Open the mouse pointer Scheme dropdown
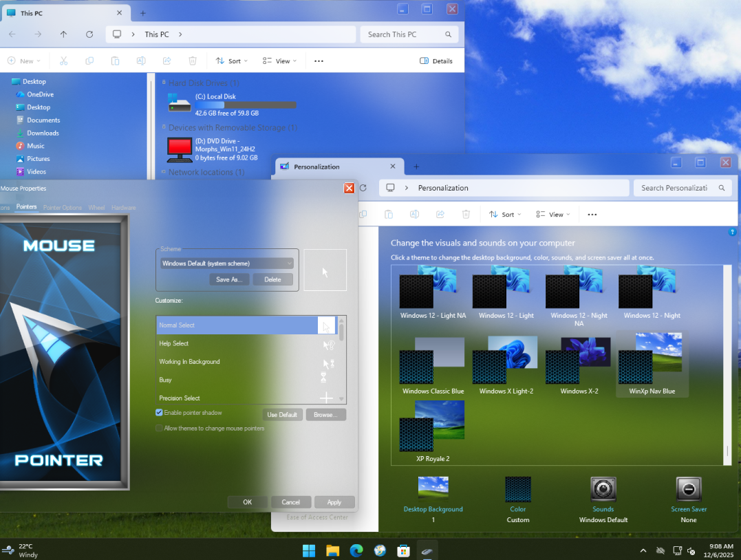Image resolution: width=741 pixels, height=560 pixels. (227, 263)
